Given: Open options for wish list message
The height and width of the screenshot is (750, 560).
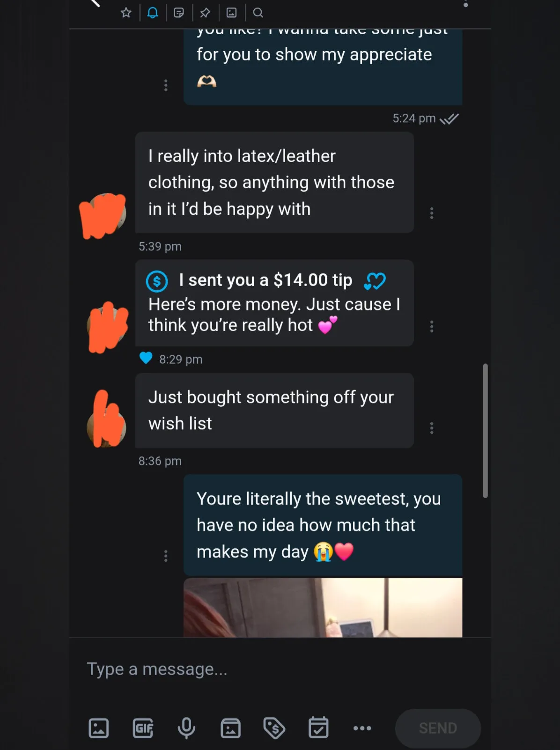Looking at the screenshot, I should (x=432, y=428).
